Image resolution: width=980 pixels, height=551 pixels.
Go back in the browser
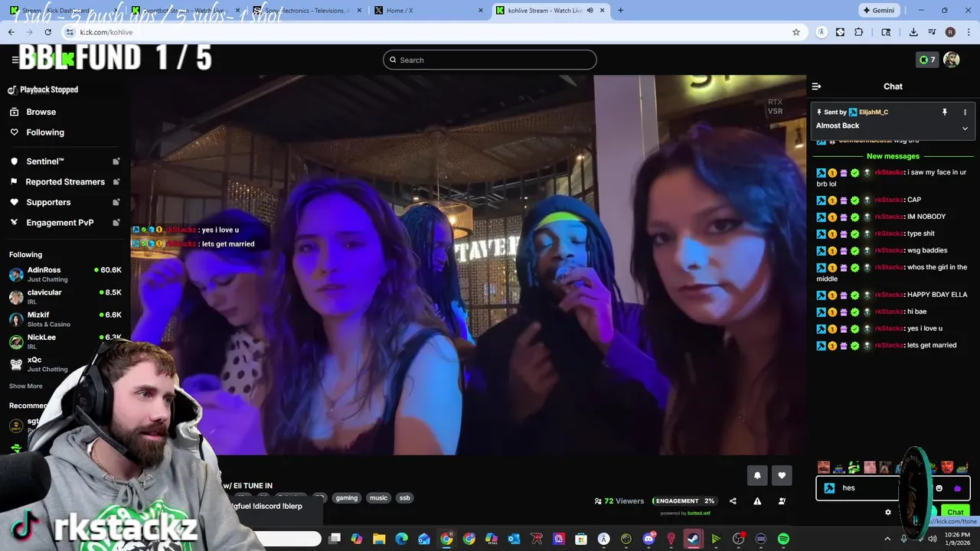tap(11, 32)
